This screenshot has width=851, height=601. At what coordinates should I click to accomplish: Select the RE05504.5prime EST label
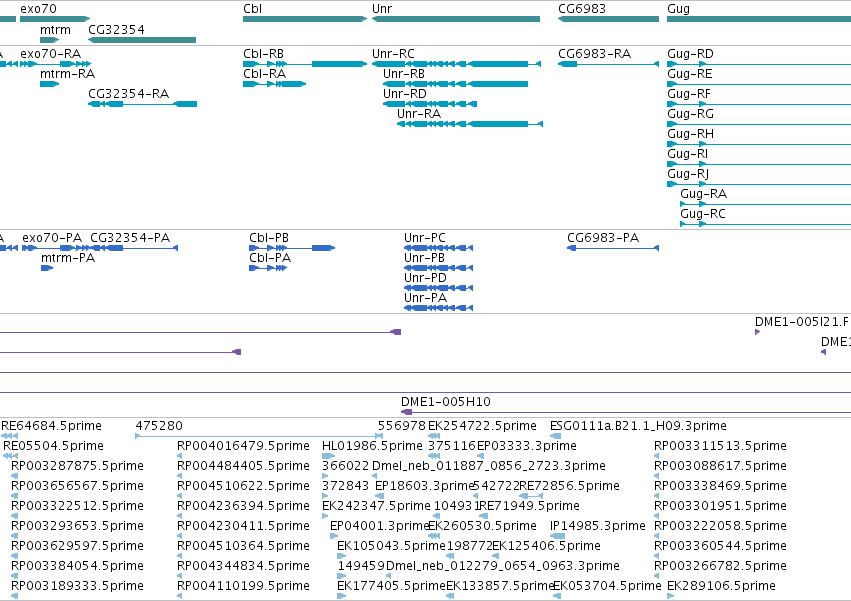click(x=53, y=446)
